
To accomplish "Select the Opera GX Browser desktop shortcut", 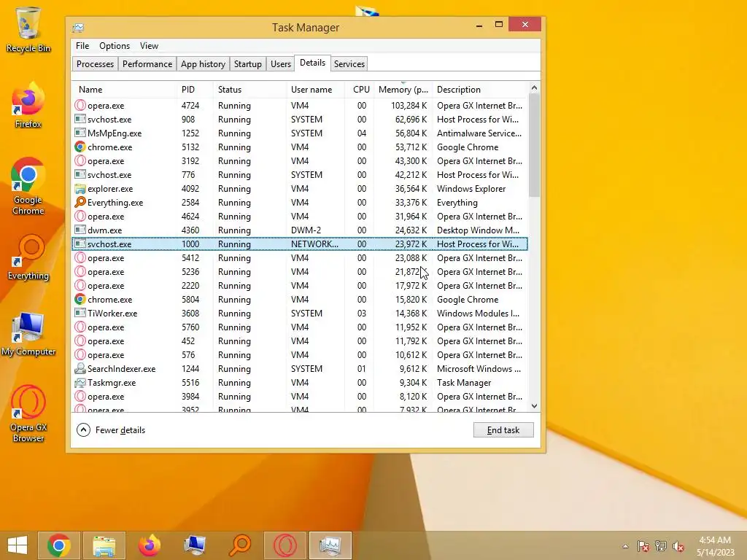I will pos(28,414).
